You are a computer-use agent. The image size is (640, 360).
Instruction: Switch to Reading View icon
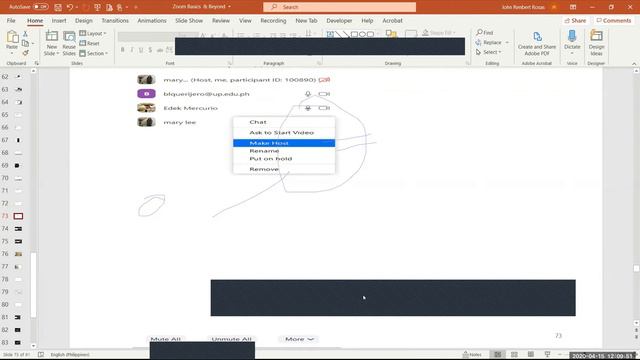[531, 354]
